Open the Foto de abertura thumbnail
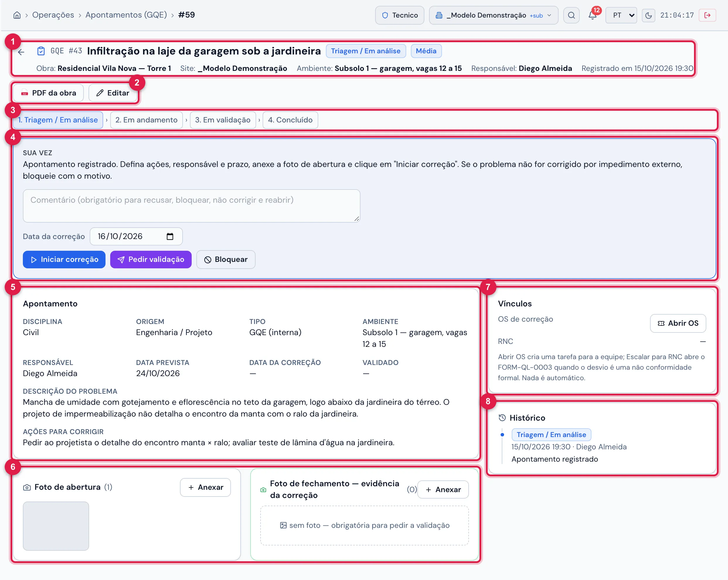Screen dimensions: 728x580 click(x=56, y=526)
